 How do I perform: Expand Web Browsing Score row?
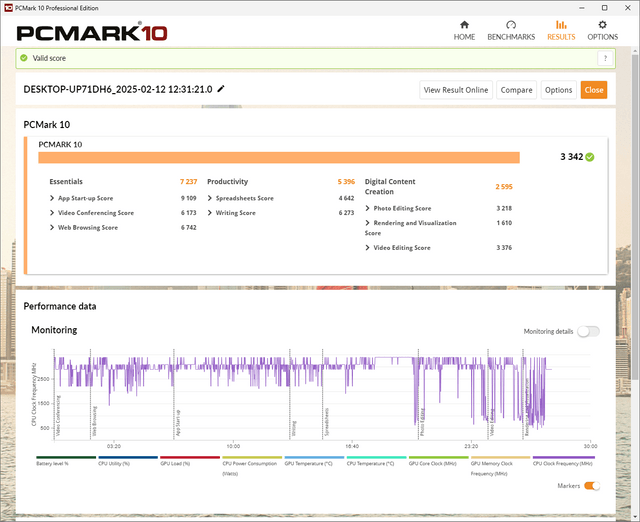(52, 227)
